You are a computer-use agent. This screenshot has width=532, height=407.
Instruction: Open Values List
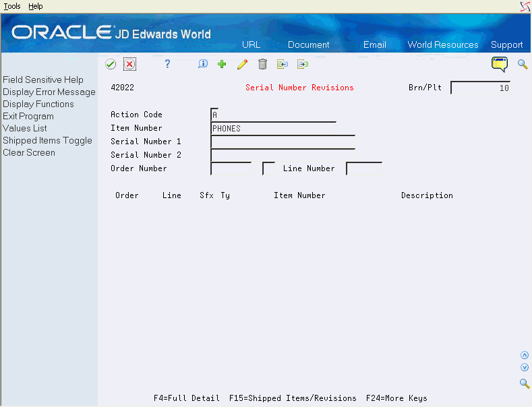click(25, 128)
